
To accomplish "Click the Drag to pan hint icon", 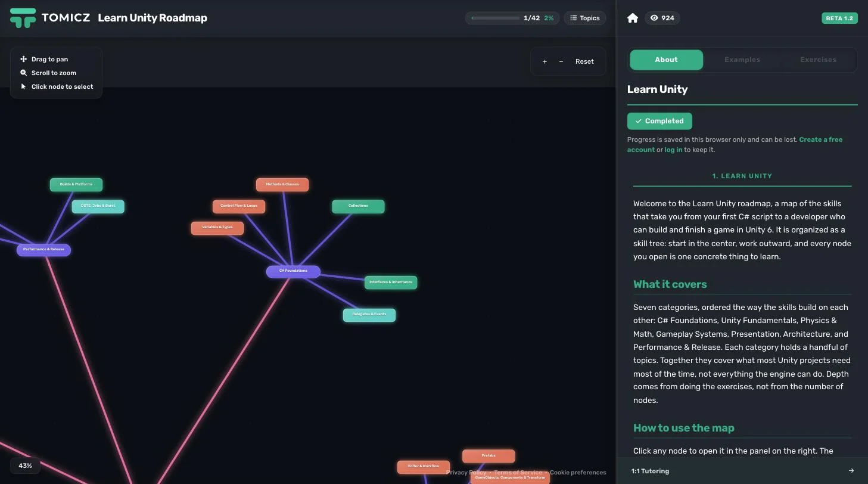I will (24, 59).
